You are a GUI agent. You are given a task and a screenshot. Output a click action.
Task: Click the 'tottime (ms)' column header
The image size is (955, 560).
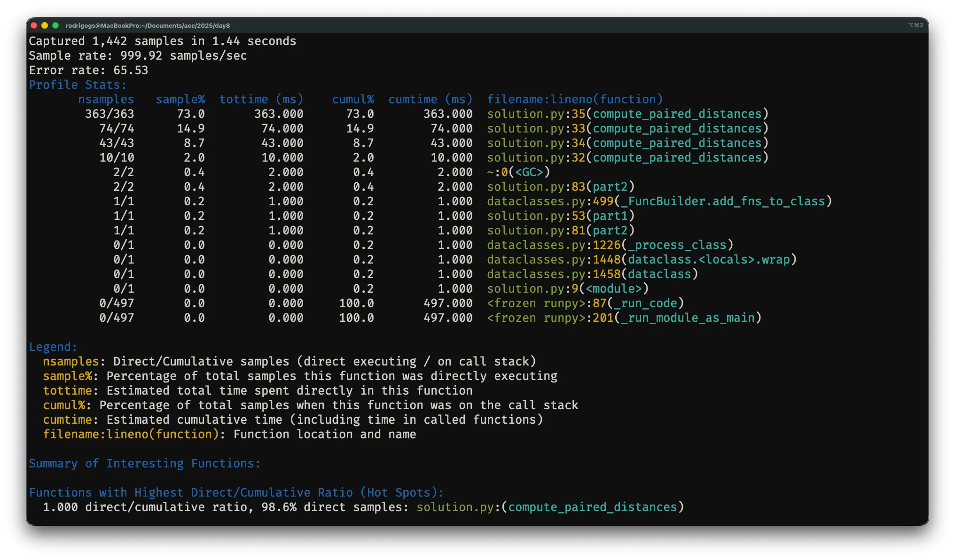point(262,100)
